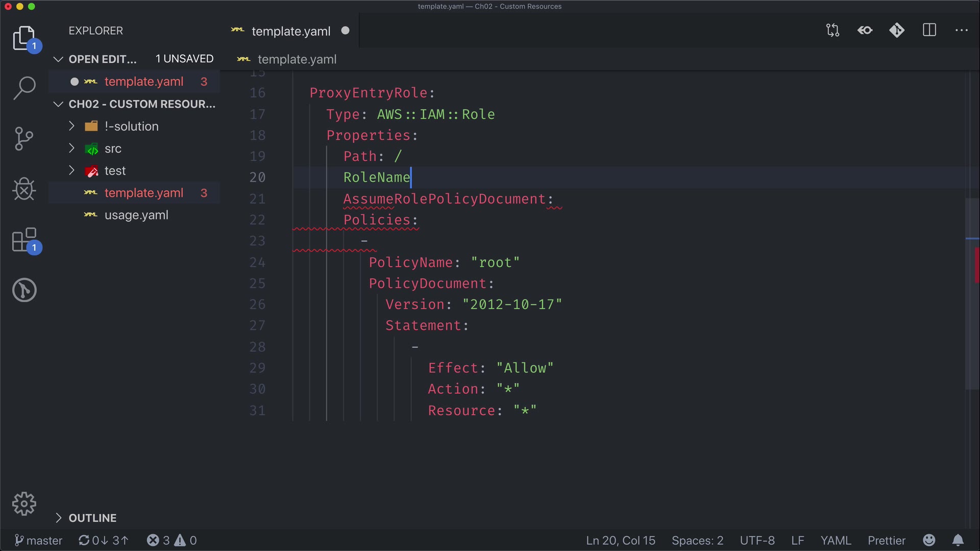Open the Debug view with bug icon
The height and width of the screenshot is (551, 980).
click(24, 189)
